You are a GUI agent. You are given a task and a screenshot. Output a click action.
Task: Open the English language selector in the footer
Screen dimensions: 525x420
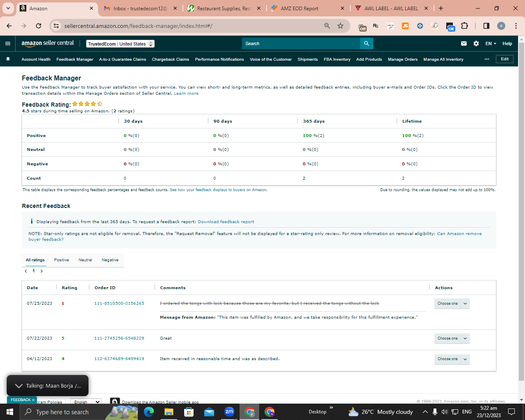click(x=86, y=402)
